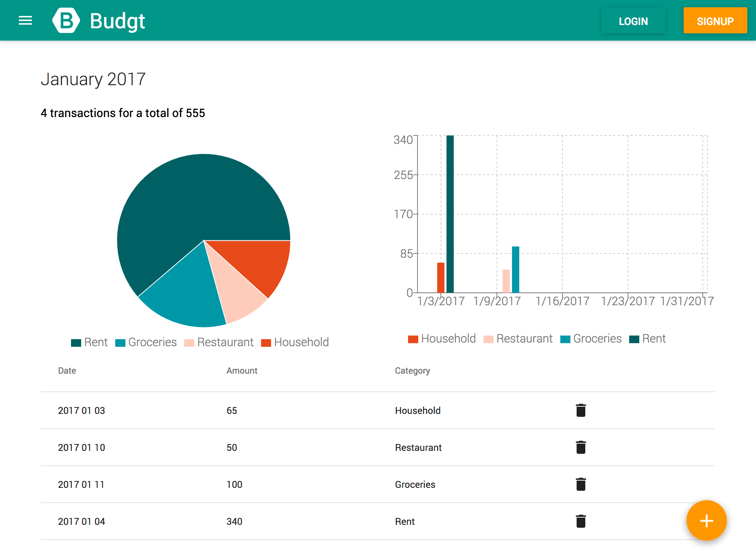Delete the Household transaction row
756x556 pixels.
tap(581, 410)
